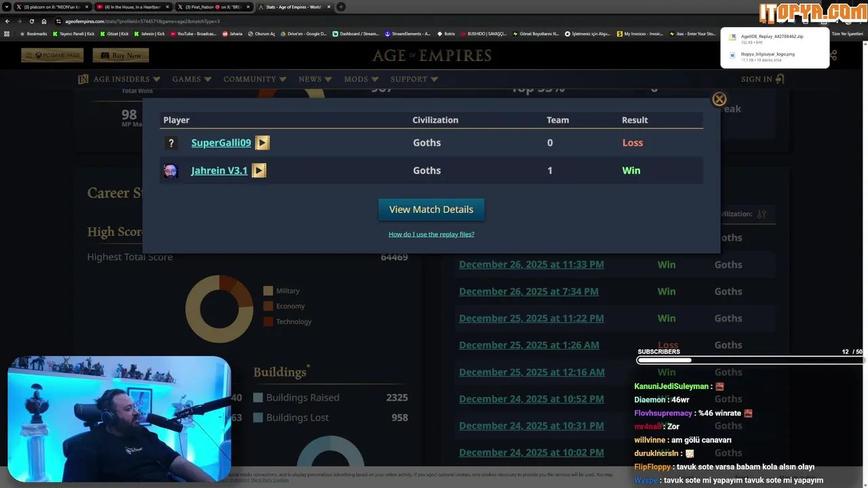Expand the News menu
This screenshot has width=868, height=488.
pos(315,79)
